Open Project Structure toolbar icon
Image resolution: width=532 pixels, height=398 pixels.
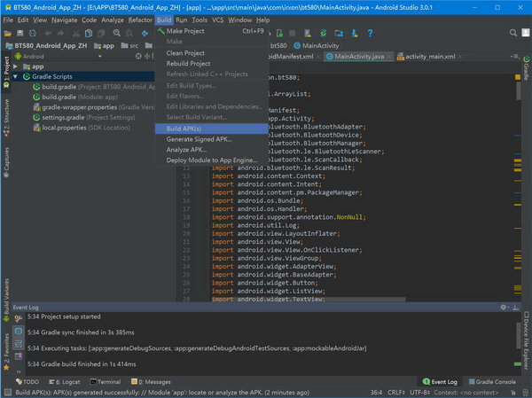[339, 33]
